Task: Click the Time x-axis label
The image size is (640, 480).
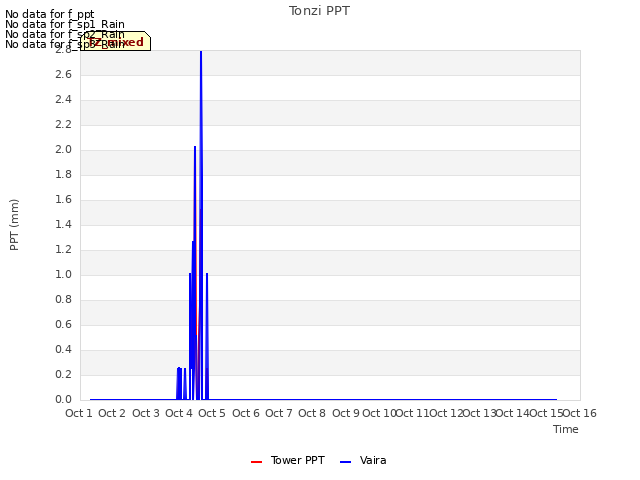Action: pos(566,429)
